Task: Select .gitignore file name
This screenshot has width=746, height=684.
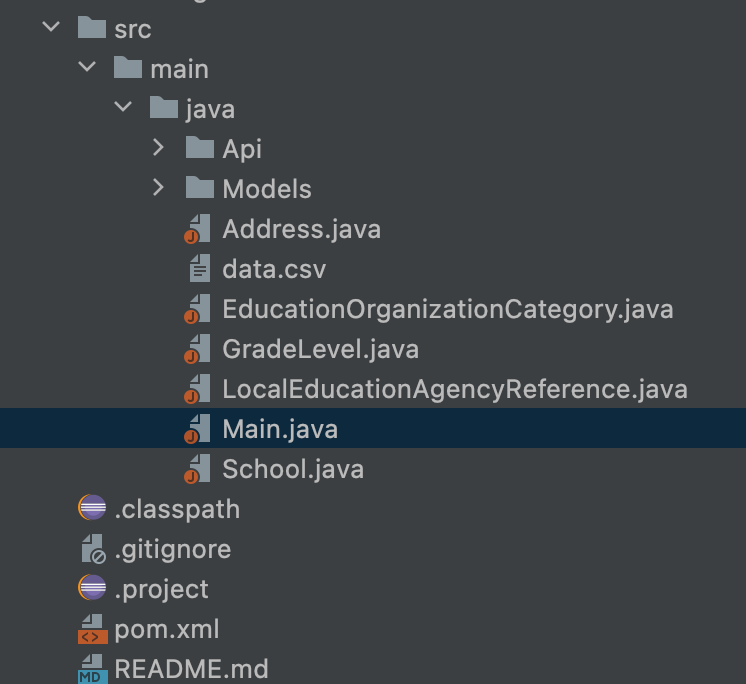Action: coord(173,549)
